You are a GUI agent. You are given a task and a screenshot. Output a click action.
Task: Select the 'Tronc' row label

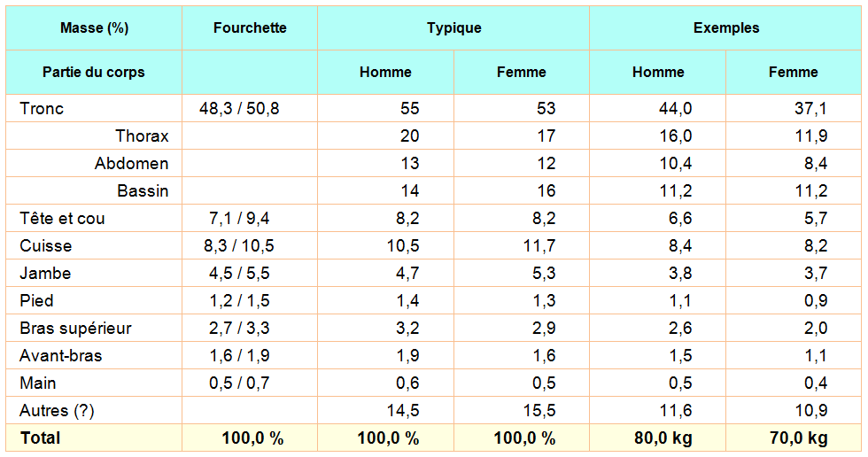pyautogui.click(x=42, y=109)
